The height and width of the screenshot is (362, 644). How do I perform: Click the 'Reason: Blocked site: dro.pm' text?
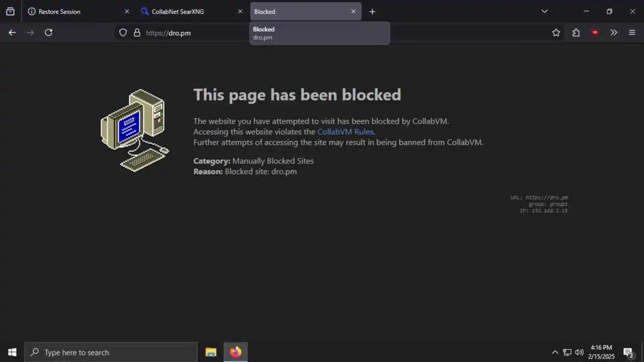tap(245, 171)
